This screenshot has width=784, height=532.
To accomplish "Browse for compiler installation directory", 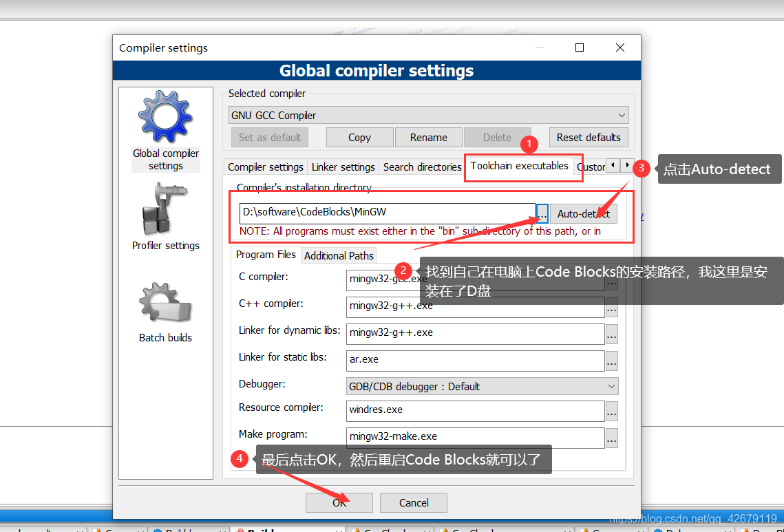I will pyautogui.click(x=542, y=213).
